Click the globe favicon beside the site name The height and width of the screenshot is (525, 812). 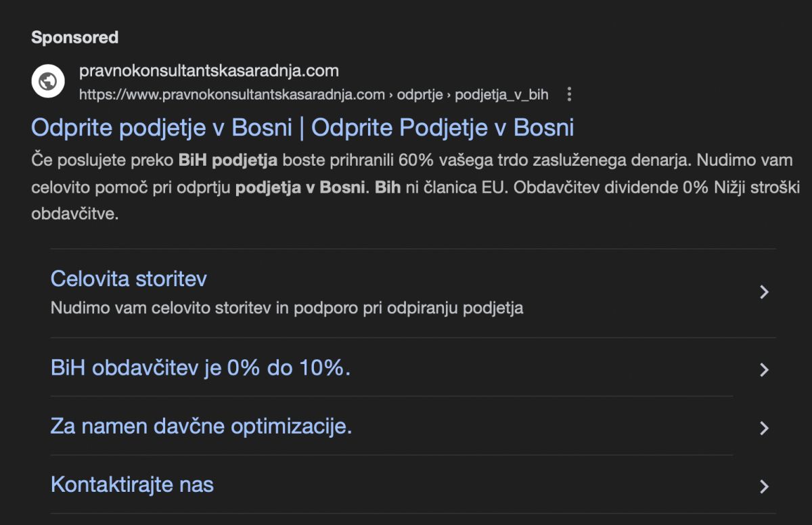click(48, 82)
